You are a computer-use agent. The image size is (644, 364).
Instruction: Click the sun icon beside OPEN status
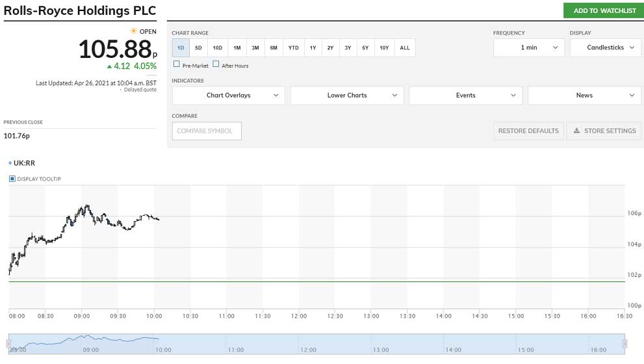point(133,31)
